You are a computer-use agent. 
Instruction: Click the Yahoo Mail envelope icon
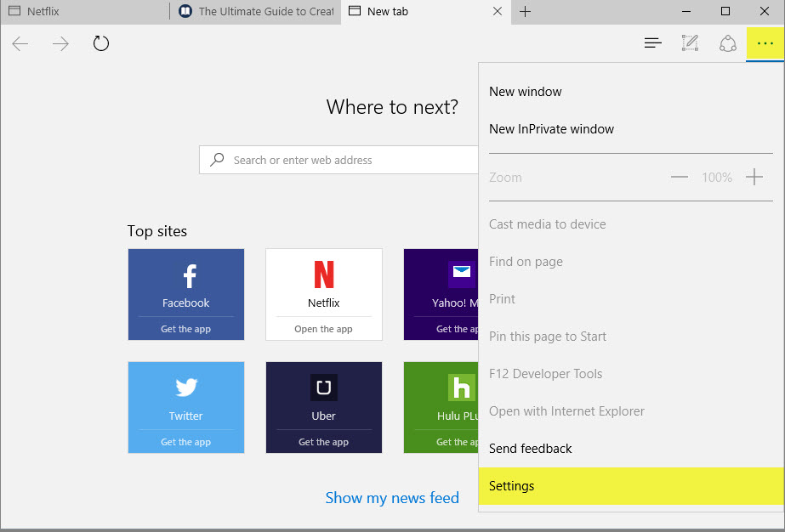pyautogui.click(x=461, y=273)
